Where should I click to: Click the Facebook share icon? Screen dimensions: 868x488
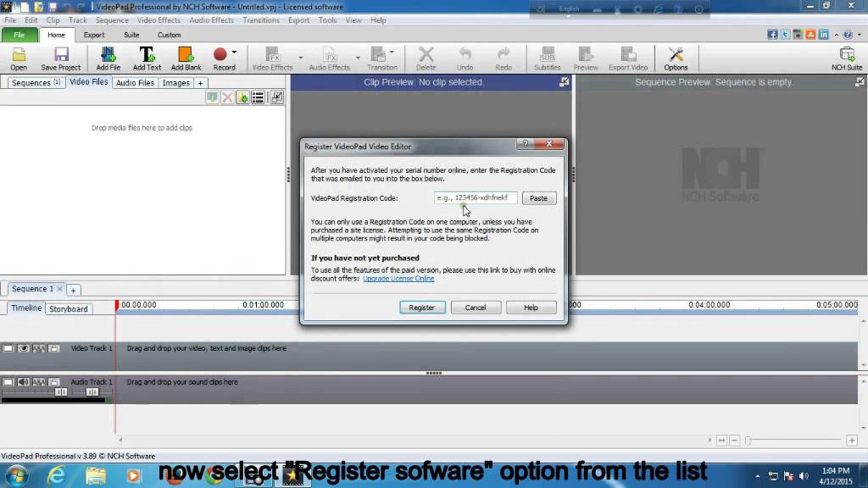click(x=772, y=34)
